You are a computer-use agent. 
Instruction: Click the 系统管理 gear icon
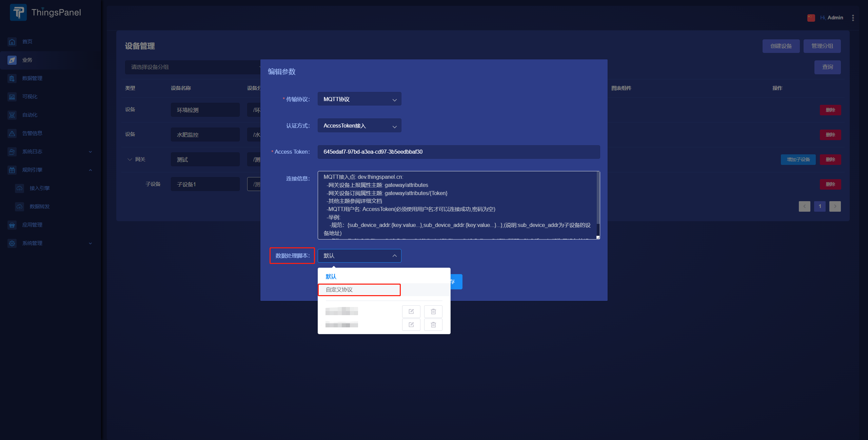pos(12,243)
